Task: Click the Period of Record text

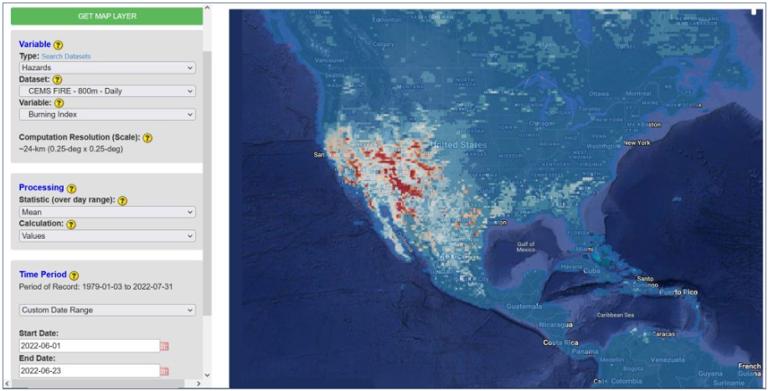Action: pyautogui.click(x=96, y=287)
